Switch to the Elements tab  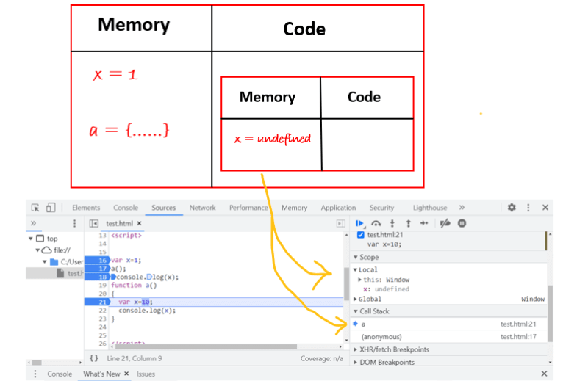86,208
